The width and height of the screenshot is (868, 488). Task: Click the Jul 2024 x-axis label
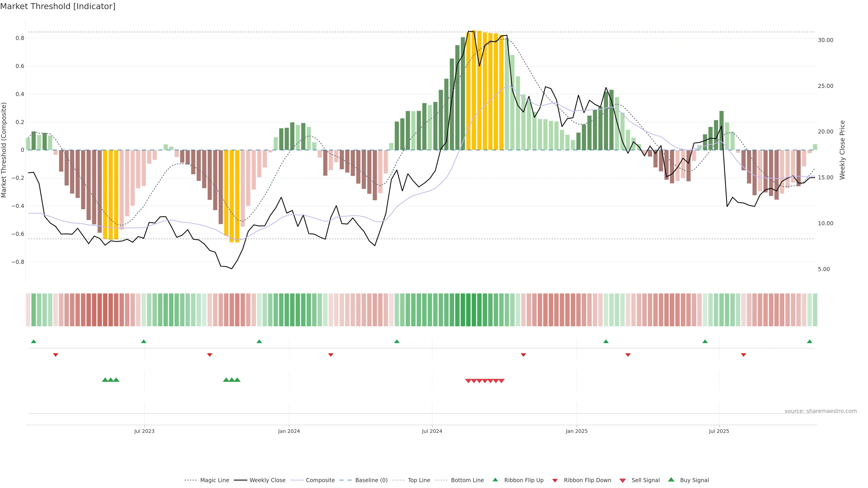(x=432, y=431)
